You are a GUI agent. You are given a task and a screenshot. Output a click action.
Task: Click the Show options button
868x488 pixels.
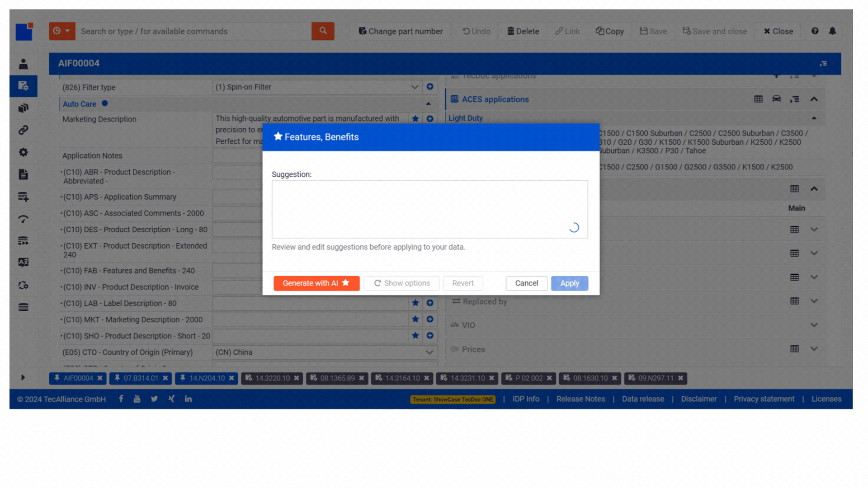pyautogui.click(x=401, y=283)
